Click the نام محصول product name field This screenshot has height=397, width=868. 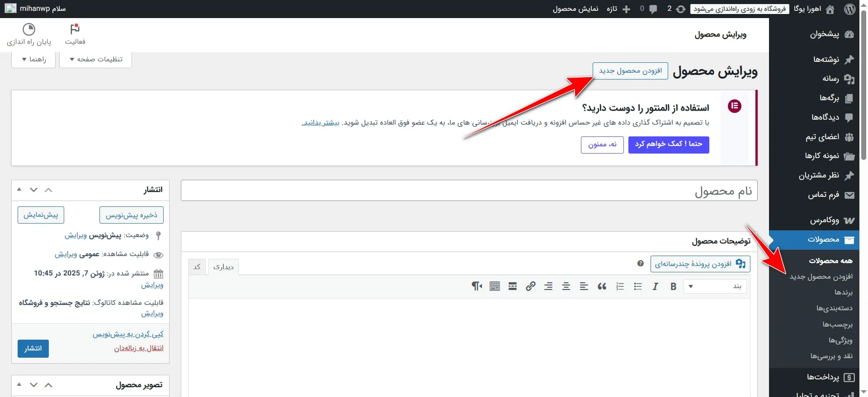coord(469,191)
